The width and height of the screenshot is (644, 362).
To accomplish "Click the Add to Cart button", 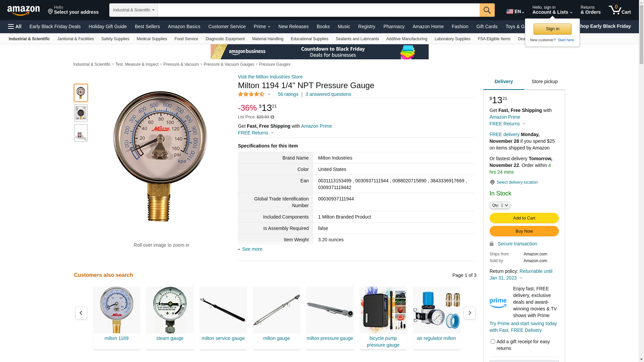I will (524, 218).
